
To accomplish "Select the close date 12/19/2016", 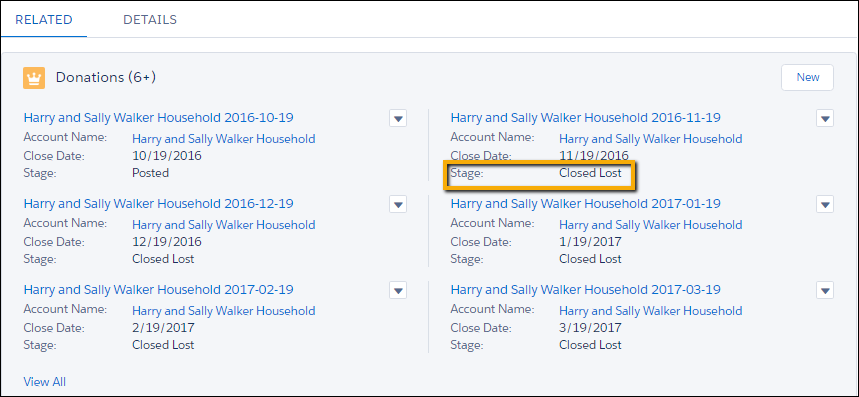I will (167, 241).
